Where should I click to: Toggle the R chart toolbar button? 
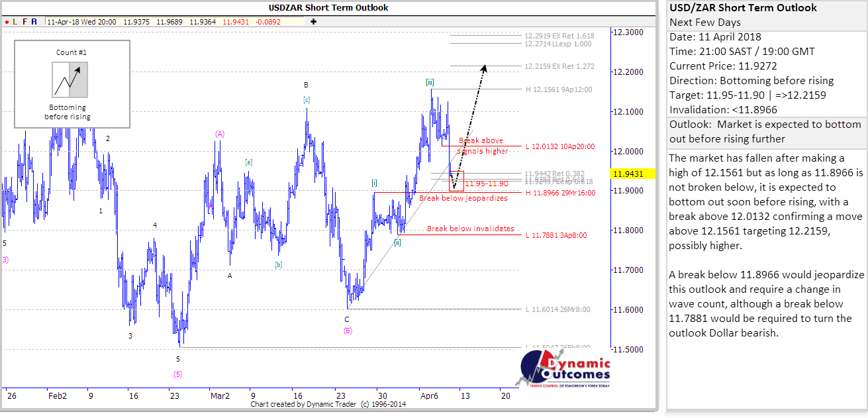pos(34,21)
